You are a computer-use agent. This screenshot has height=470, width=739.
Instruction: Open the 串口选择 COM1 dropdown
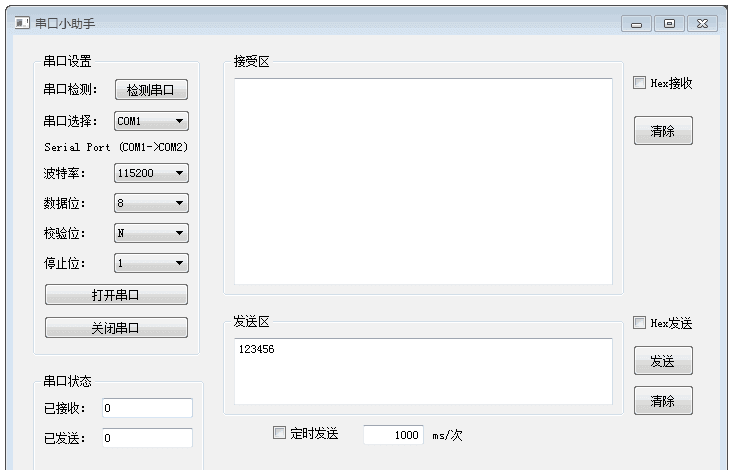pos(151,121)
